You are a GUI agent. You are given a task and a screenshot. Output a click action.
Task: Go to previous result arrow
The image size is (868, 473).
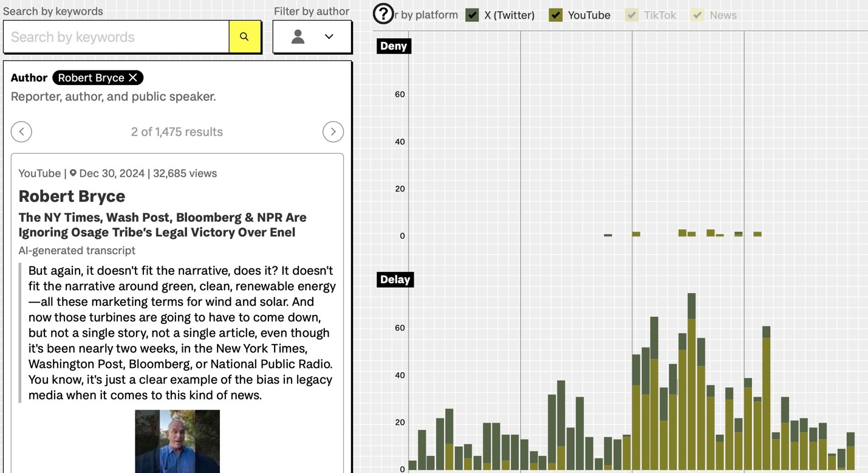tap(21, 132)
